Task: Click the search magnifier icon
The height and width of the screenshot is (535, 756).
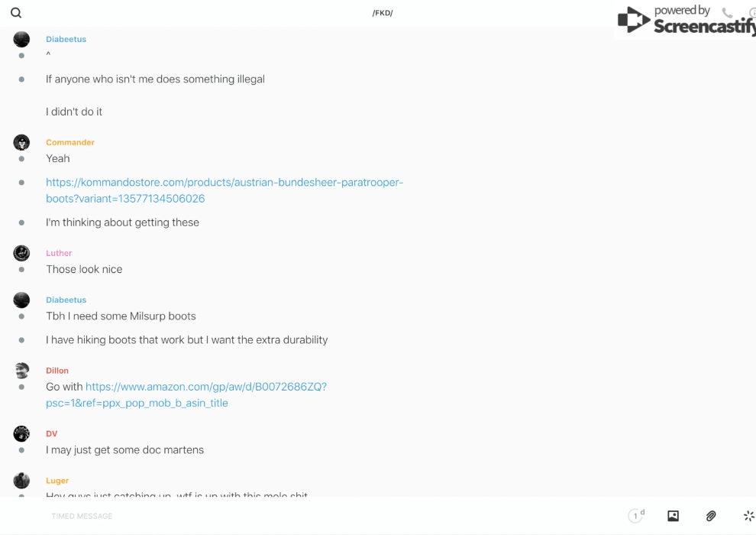Action: (x=16, y=13)
